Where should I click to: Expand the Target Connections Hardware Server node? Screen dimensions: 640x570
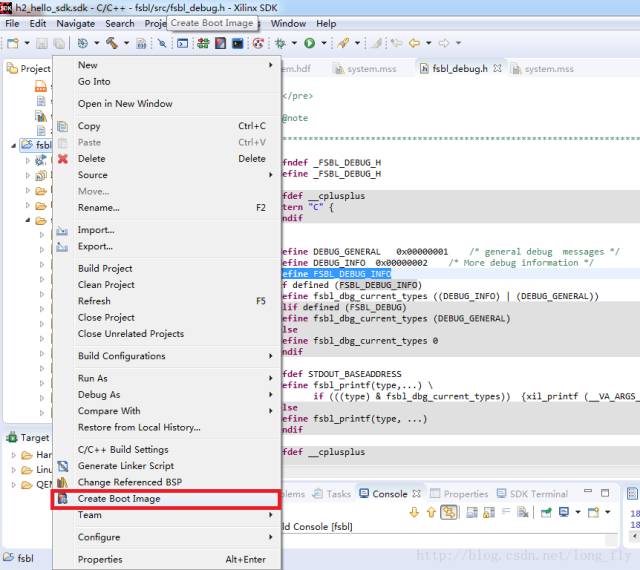click(14, 455)
